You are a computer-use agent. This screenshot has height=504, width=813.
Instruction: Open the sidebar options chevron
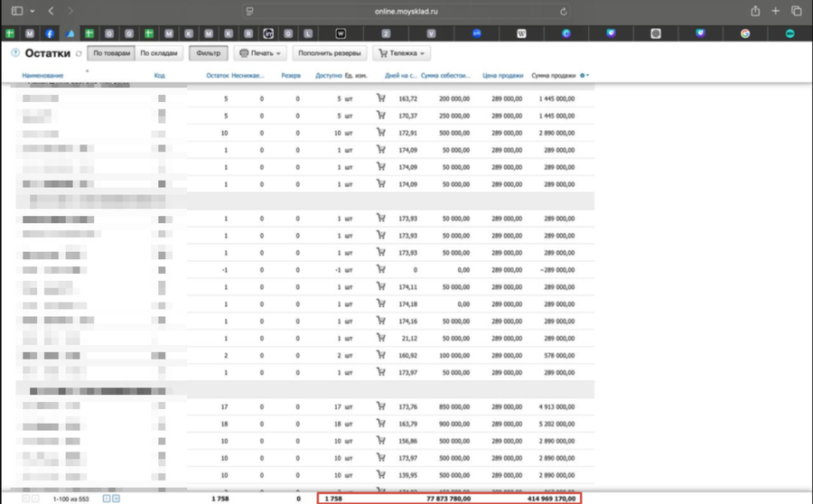(33, 11)
